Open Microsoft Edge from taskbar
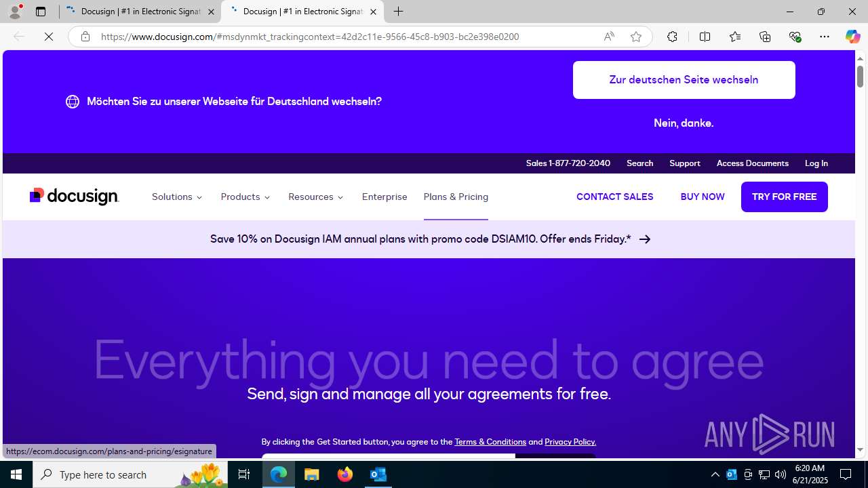The height and width of the screenshot is (488, 868). [279, 474]
